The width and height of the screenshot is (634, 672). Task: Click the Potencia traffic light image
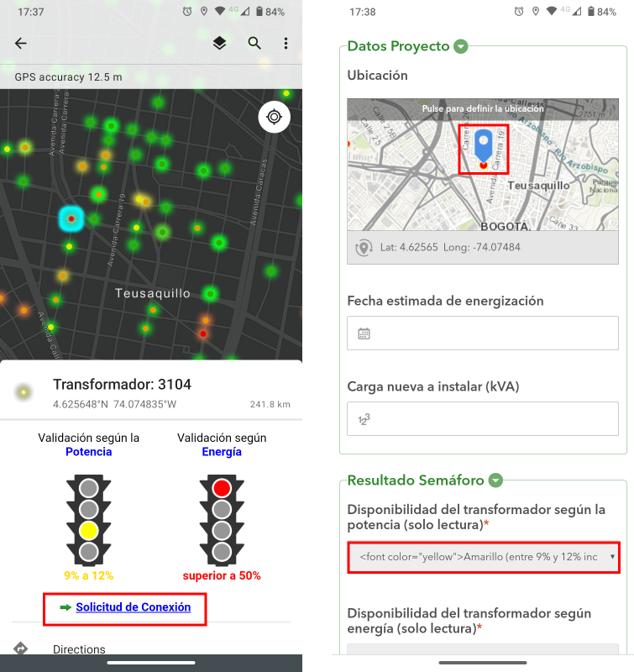[x=89, y=520]
